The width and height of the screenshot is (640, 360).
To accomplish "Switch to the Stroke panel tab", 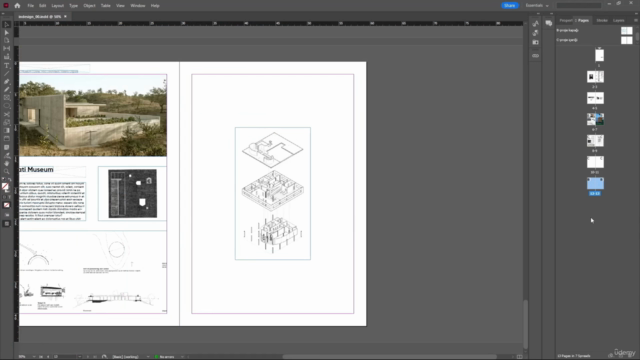I will (602, 20).
